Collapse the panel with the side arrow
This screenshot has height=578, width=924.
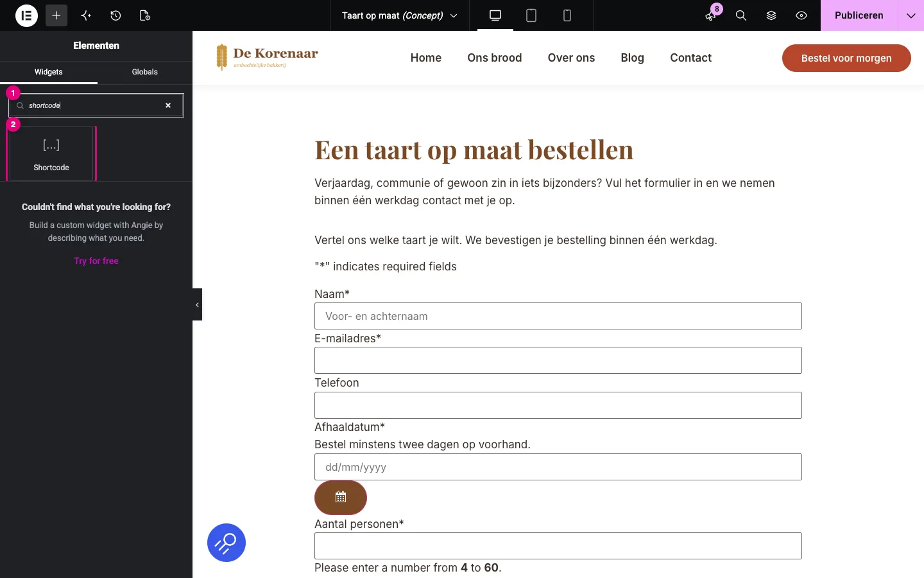[x=197, y=304]
